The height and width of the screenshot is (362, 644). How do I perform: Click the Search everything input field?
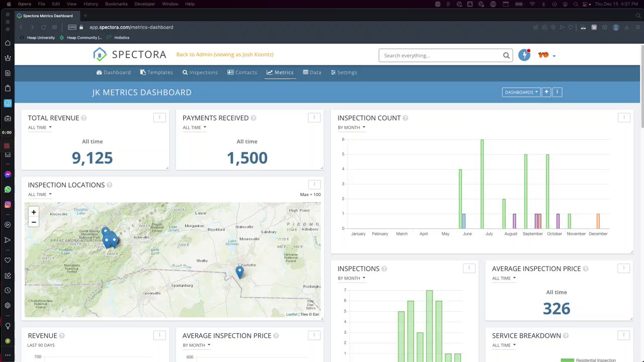tap(440, 55)
